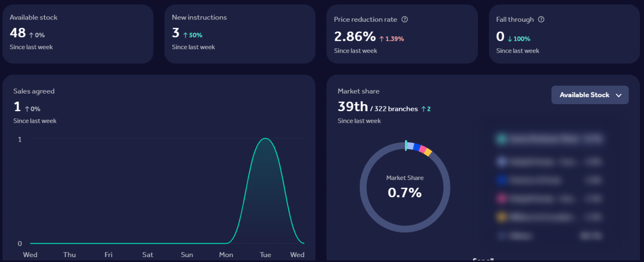
Task: Click the Fall through card title
Action: [515, 20]
